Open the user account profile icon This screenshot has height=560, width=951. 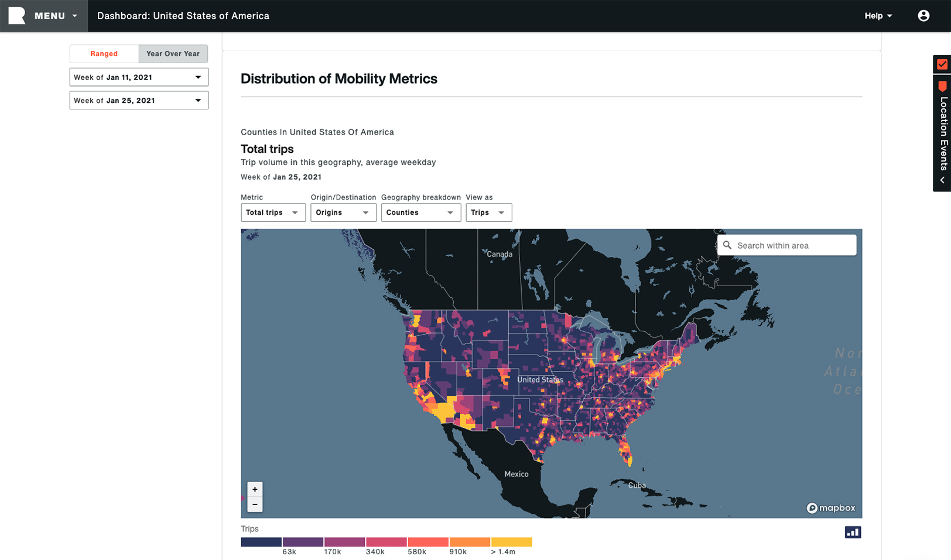923,16
